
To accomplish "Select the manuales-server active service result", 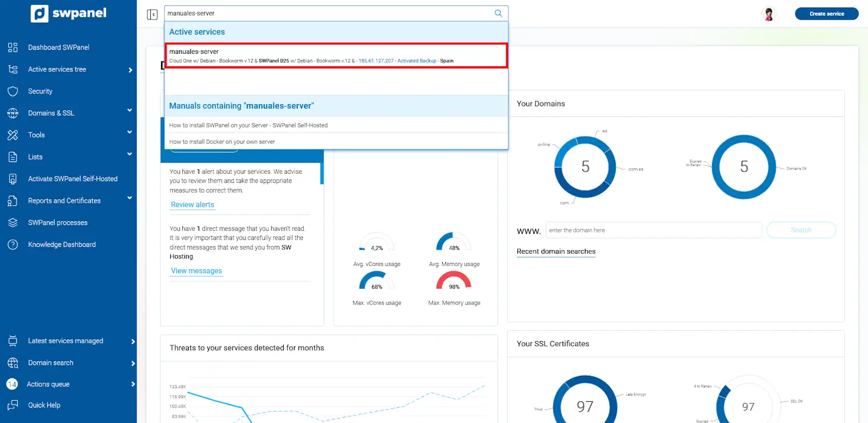I will (x=336, y=56).
